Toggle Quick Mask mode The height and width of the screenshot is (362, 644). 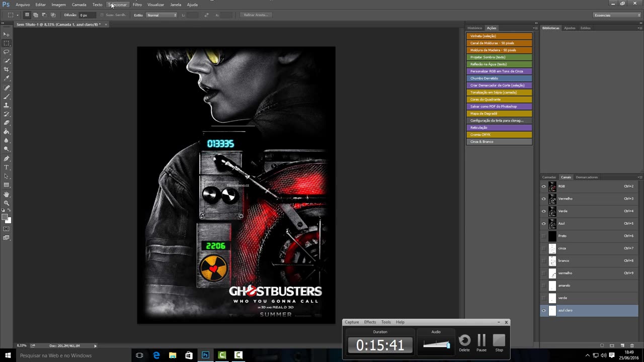click(x=7, y=229)
